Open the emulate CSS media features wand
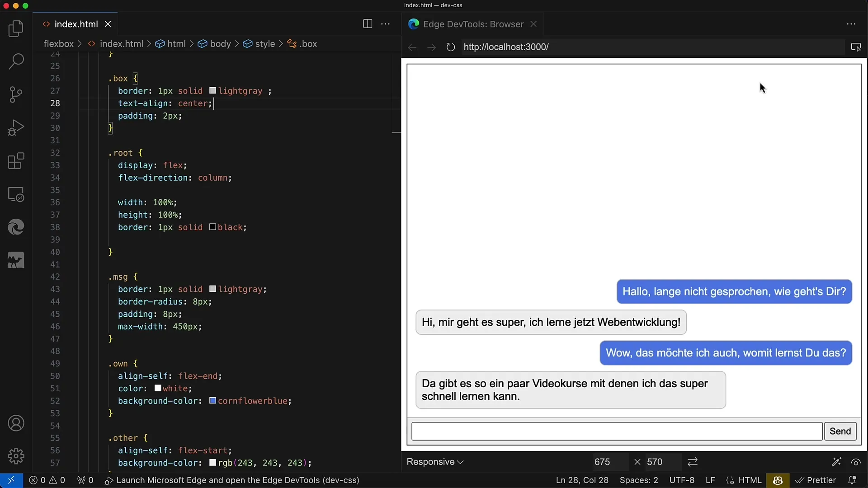868x488 pixels. click(x=836, y=462)
